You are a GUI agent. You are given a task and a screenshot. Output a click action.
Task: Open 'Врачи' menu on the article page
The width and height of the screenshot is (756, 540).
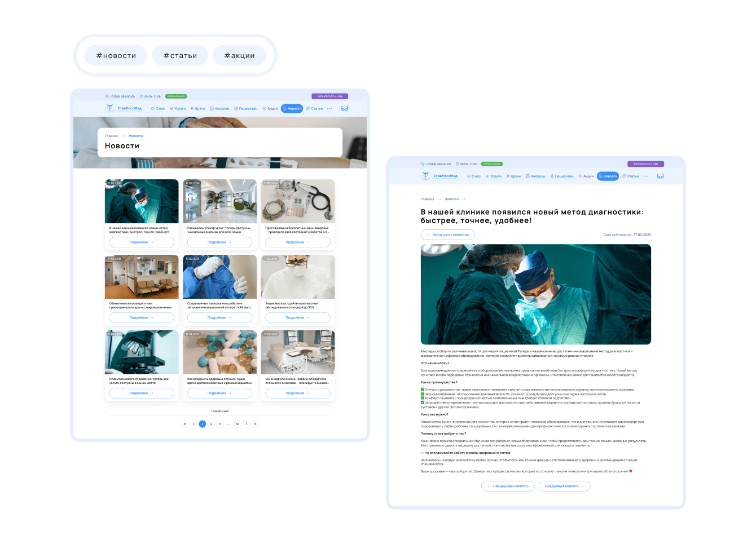click(514, 176)
